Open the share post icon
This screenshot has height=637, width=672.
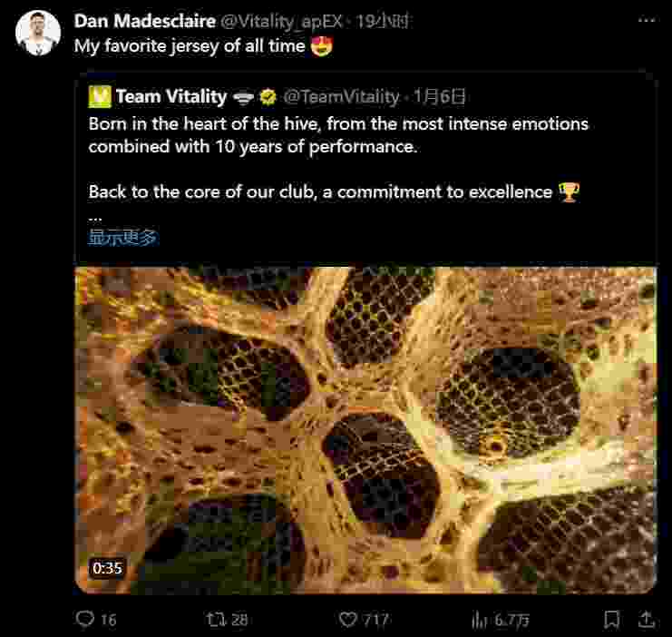[x=647, y=620]
